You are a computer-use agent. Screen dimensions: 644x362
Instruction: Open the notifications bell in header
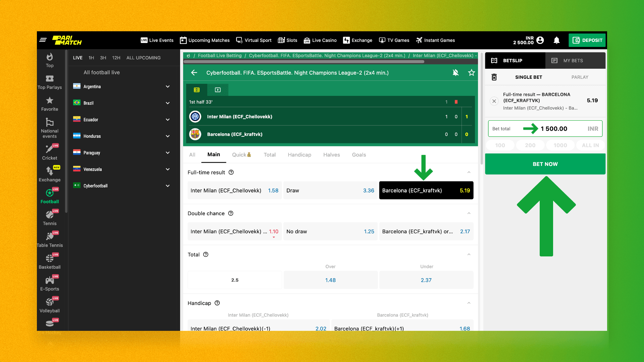click(556, 40)
